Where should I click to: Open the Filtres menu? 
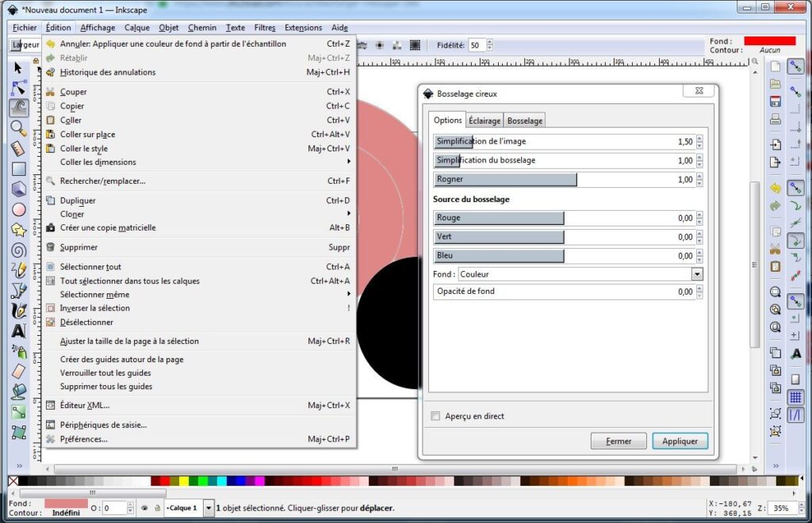click(264, 27)
